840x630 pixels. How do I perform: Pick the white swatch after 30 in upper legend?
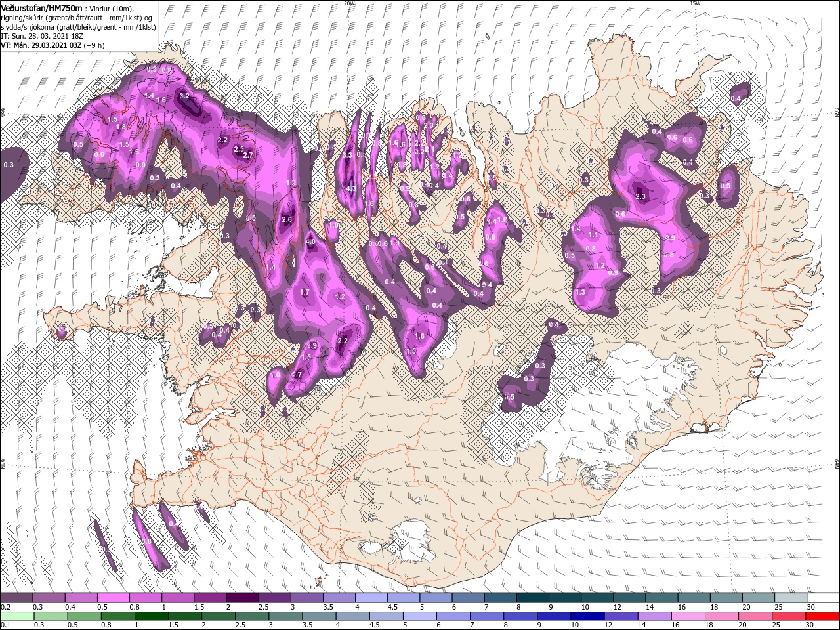(823, 598)
